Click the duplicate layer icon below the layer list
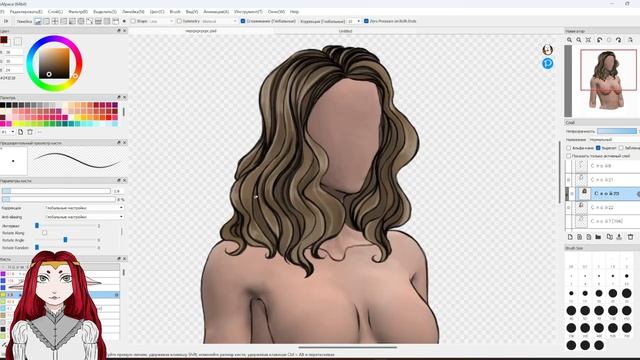640x360 pixels. click(609, 237)
